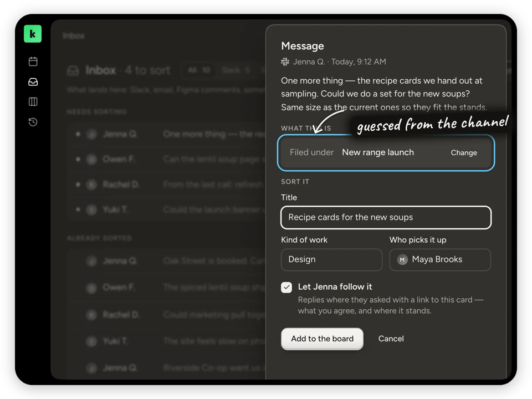The image size is (532, 399).
Task: Click Add to the board button
Action: tap(322, 339)
